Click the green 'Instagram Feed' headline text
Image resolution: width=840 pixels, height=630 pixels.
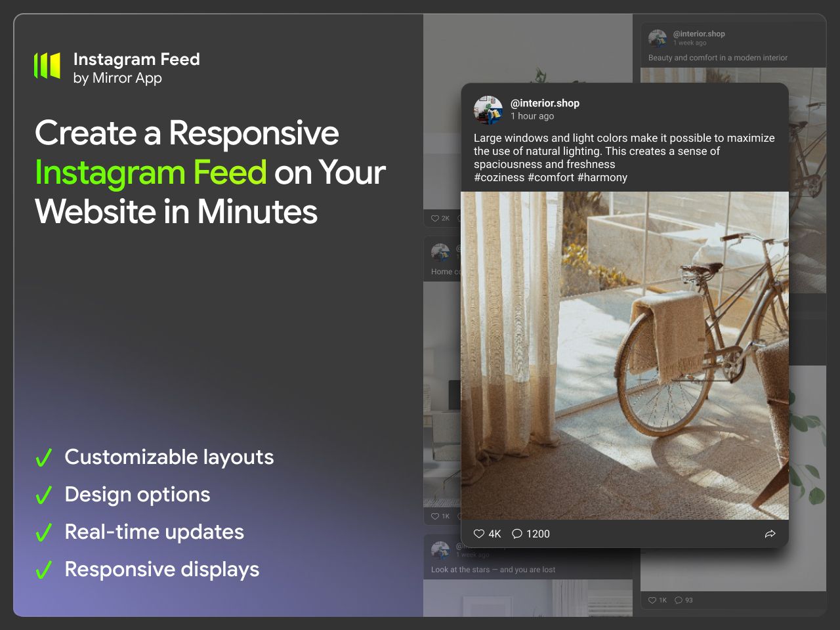(150, 173)
